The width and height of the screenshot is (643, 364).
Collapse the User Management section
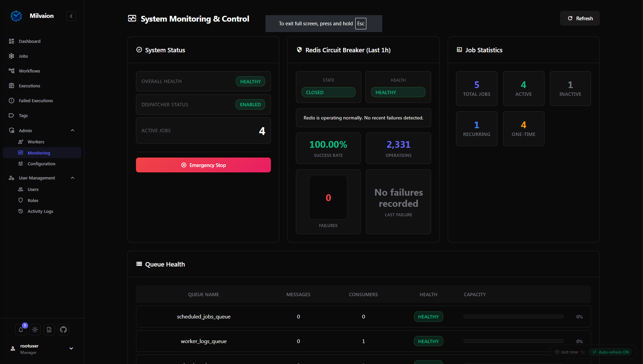[x=73, y=178]
